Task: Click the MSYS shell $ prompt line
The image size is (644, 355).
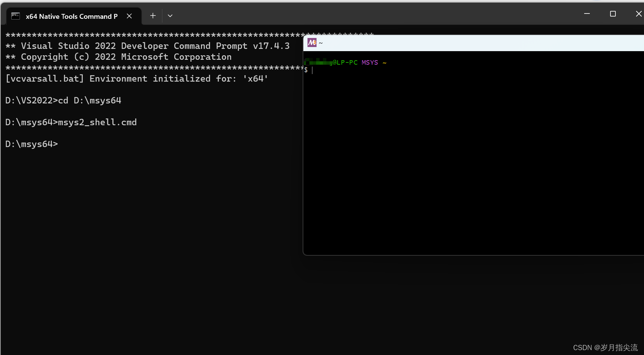Action: coord(309,70)
